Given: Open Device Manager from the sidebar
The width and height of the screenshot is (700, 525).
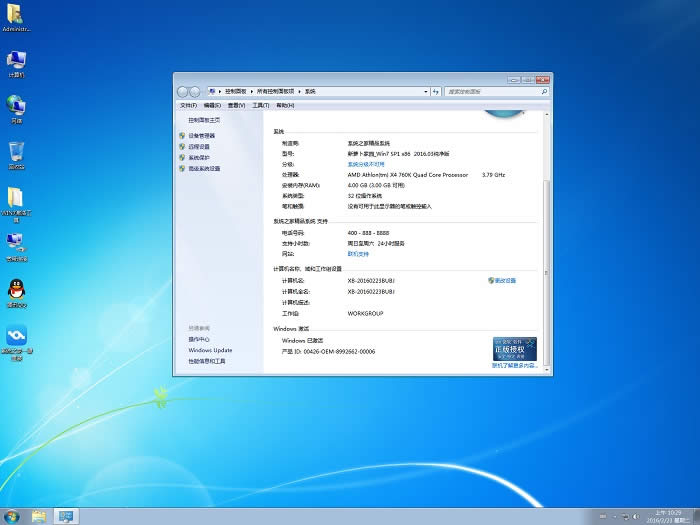Looking at the screenshot, I should (202, 135).
